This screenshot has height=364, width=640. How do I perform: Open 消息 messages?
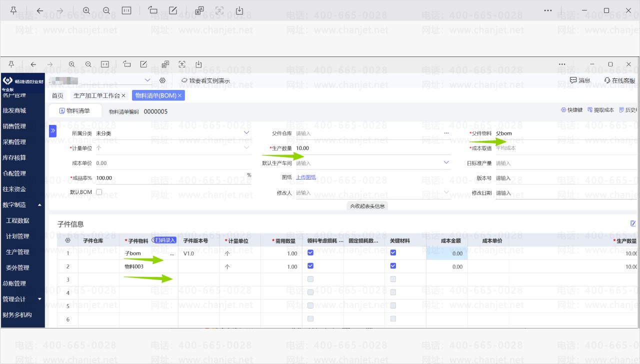[580, 80]
